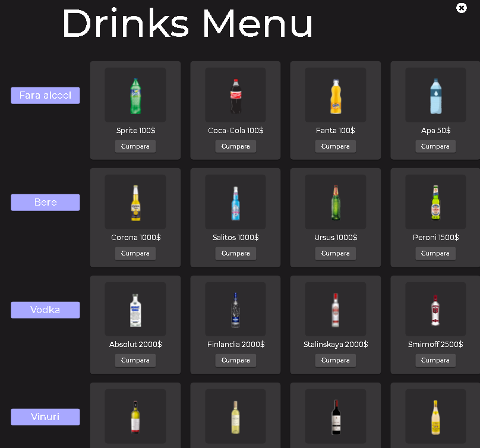The height and width of the screenshot is (448, 480).
Task: Click the Smirnoff vodka bottle image
Action: [435, 310]
